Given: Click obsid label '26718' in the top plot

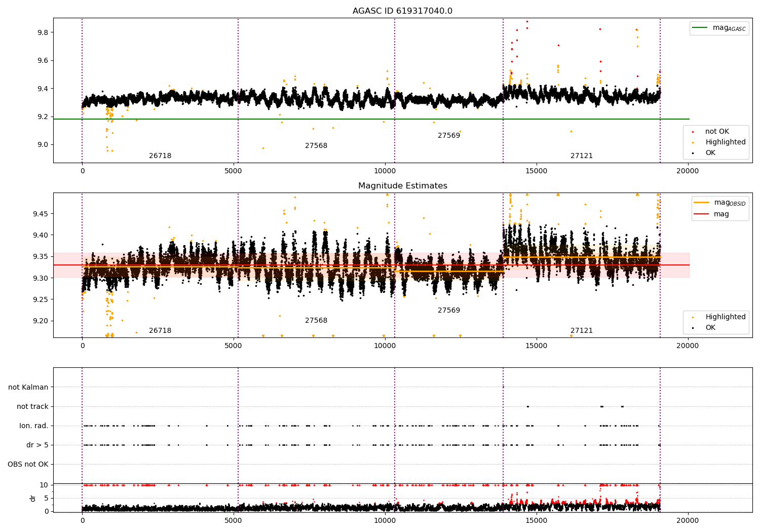Looking at the screenshot, I should pyautogui.click(x=160, y=156).
